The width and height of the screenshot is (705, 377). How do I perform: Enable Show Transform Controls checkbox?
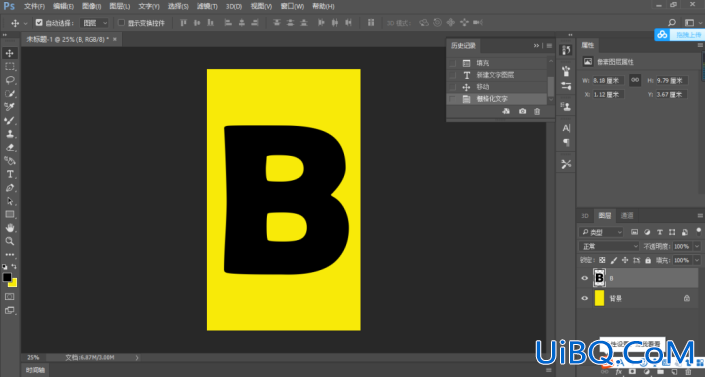click(121, 22)
